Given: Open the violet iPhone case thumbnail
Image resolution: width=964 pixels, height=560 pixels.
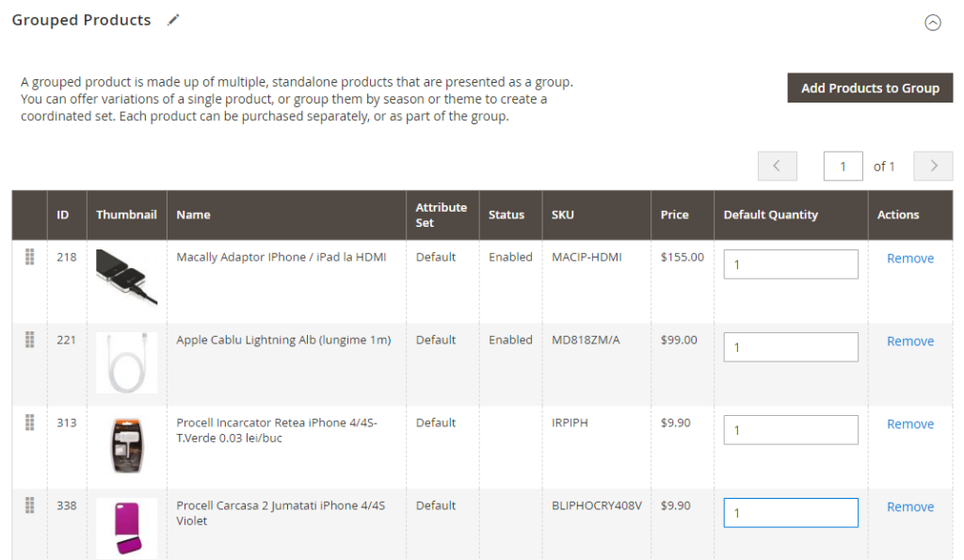Looking at the screenshot, I should click(126, 528).
